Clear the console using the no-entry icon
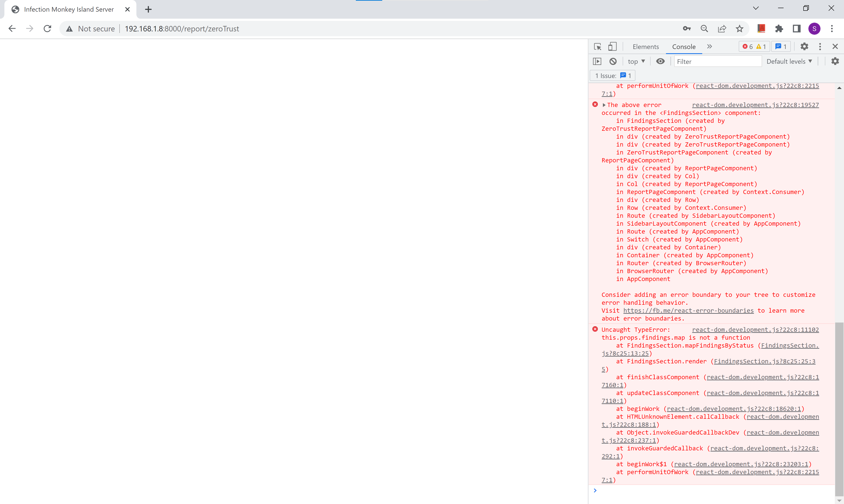The image size is (844, 504). click(x=613, y=62)
